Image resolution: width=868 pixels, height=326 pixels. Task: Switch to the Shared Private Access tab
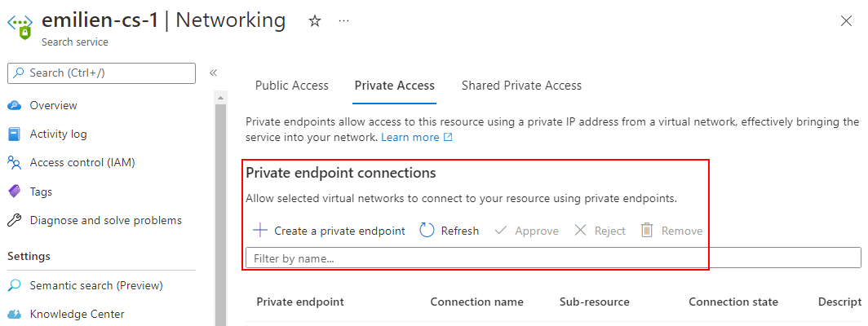(521, 86)
